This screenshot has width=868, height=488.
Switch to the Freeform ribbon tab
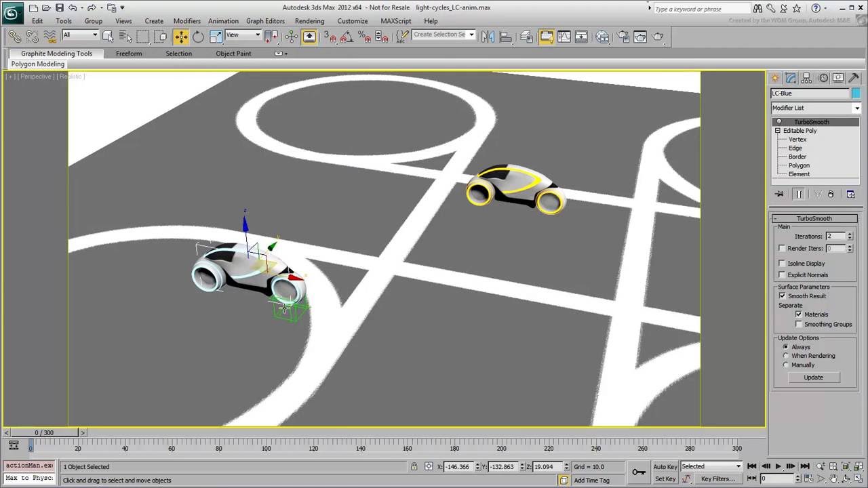pos(129,54)
